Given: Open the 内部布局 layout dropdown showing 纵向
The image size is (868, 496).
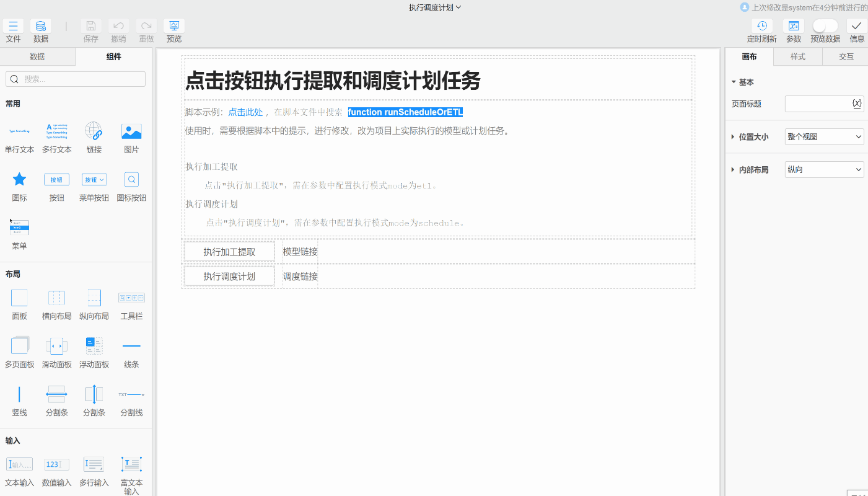Looking at the screenshot, I should click(x=824, y=169).
